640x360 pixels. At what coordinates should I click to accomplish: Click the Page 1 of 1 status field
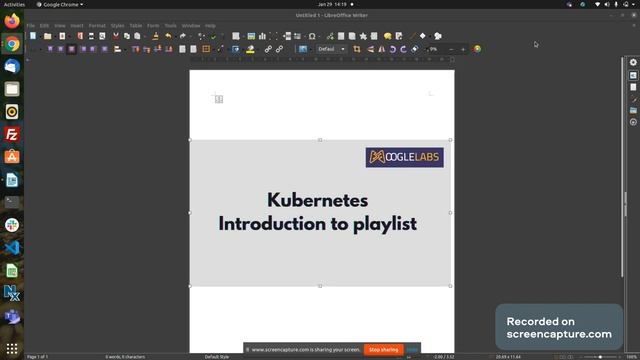pyautogui.click(x=38, y=357)
